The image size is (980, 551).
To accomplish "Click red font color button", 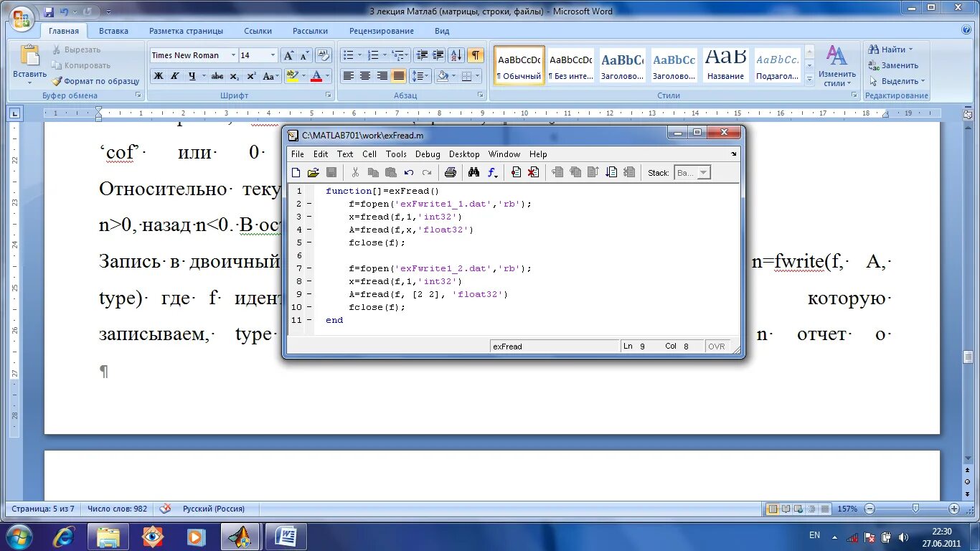I will point(316,76).
